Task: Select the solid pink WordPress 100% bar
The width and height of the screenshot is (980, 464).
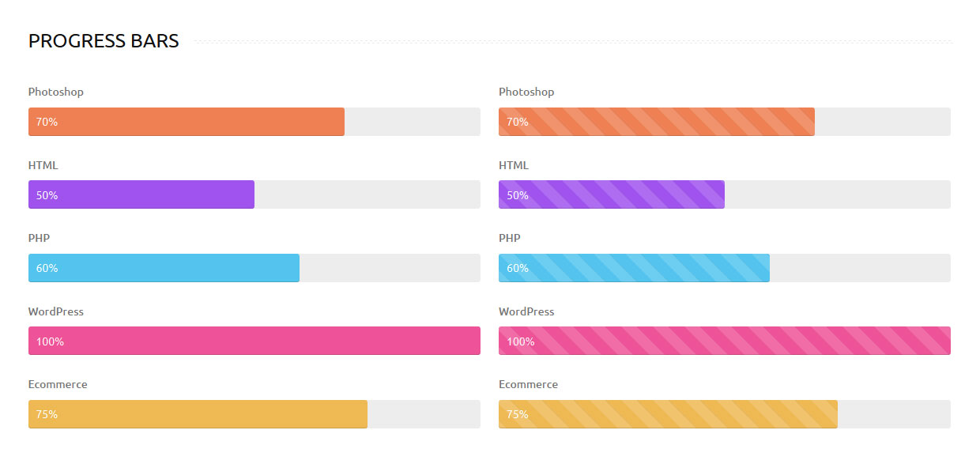Action: tap(254, 341)
